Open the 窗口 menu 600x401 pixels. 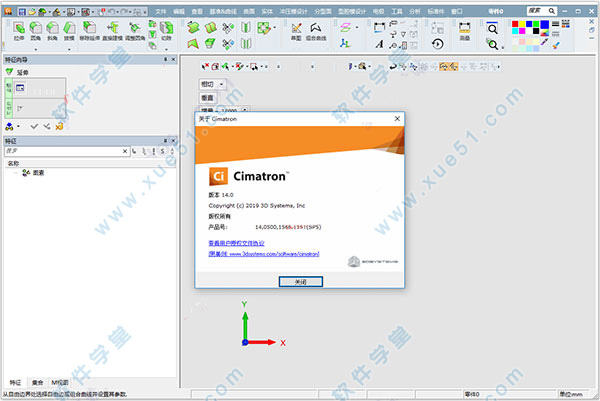457,11
